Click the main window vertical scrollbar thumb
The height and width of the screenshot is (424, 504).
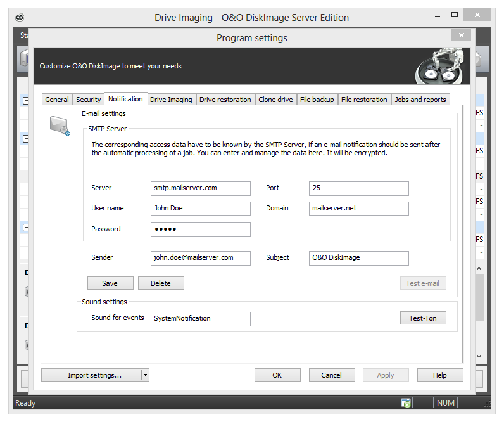(479, 297)
